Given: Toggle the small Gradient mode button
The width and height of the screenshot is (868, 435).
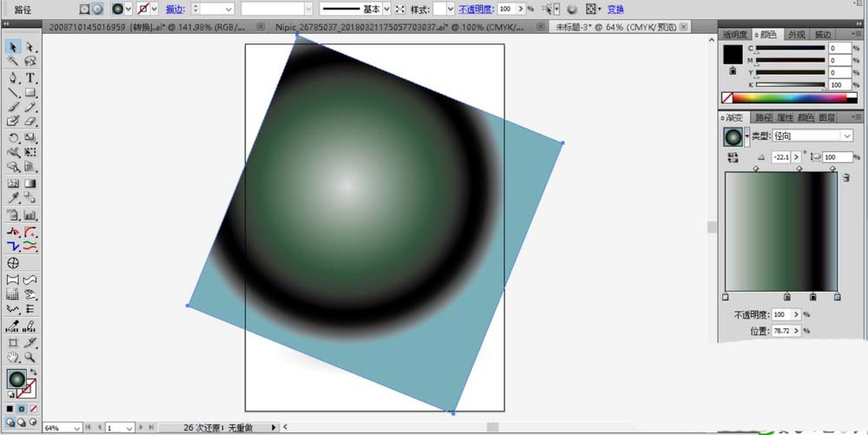Looking at the screenshot, I should pyautogui.click(x=22, y=408).
